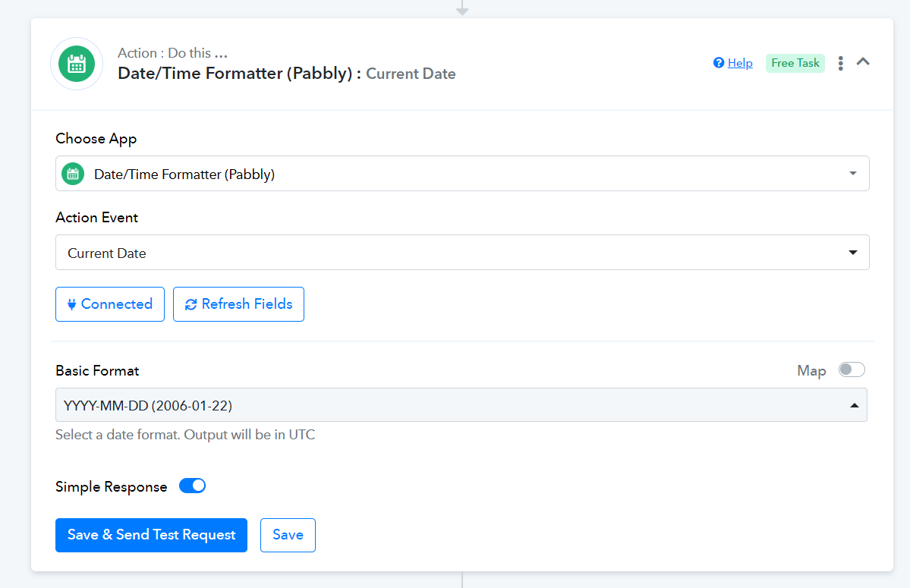Open the Basic Format date dropdown
Viewport: 910px width, 588px height.
[x=461, y=404]
